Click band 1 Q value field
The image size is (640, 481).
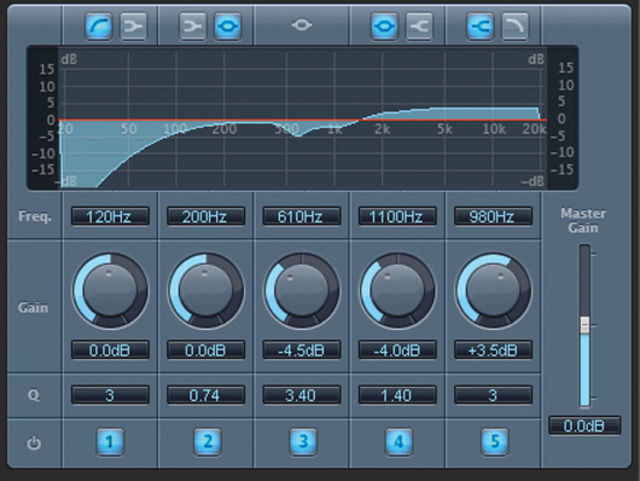click(110, 395)
